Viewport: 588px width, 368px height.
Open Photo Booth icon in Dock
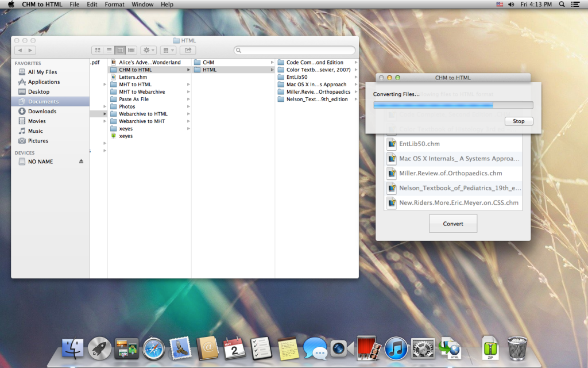coord(369,348)
